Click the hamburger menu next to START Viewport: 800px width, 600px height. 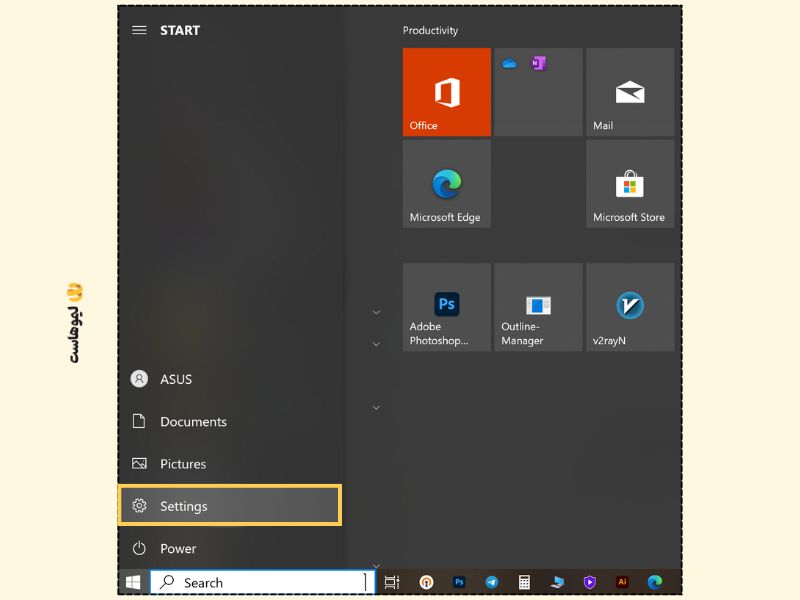tap(139, 30)
